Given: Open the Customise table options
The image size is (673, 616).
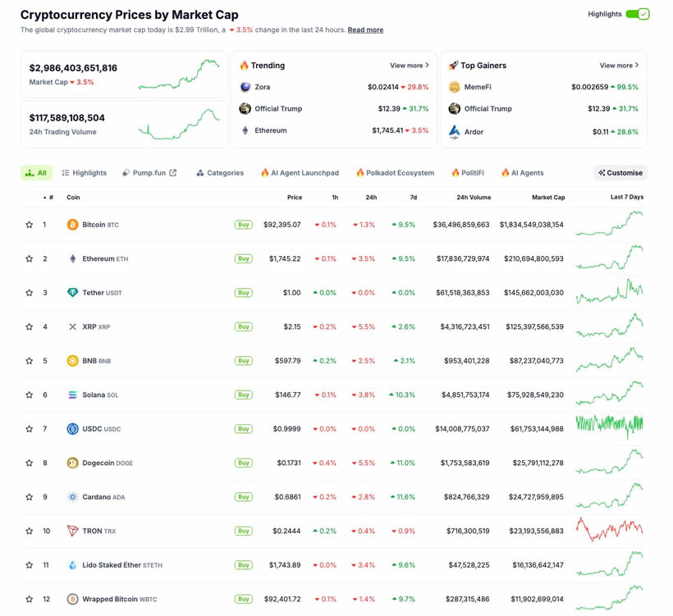Looking at the screenshot, I should [x=620, y=173].
